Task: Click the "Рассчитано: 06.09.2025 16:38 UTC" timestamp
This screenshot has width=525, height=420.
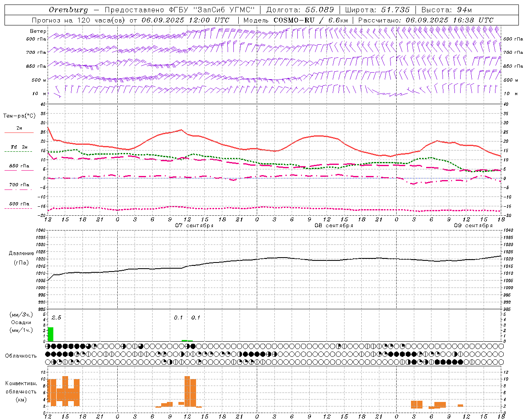Action: pos(426,20)
